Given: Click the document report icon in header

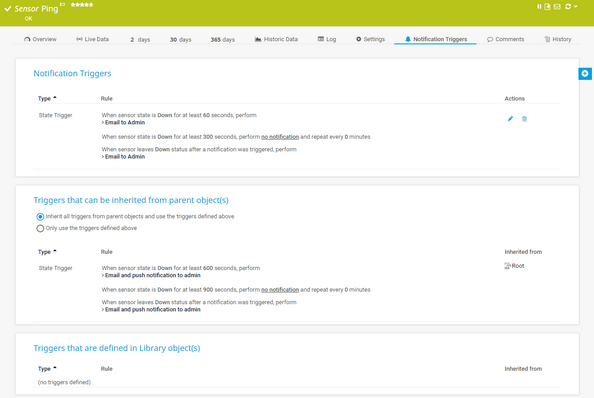Looking at the screenshot, I should coord(547,6).
